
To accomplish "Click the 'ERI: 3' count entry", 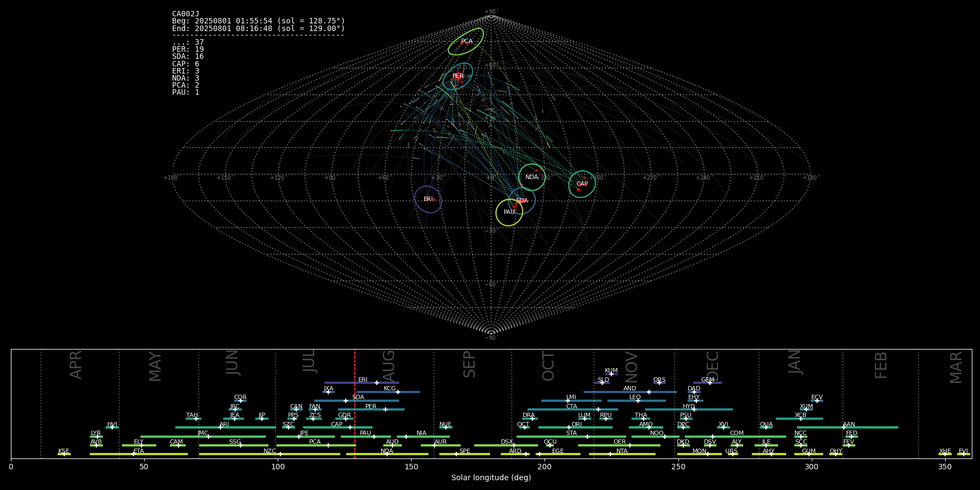I will [186, 71].
